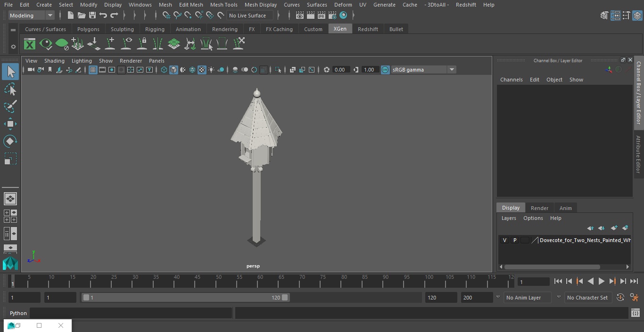This screenshot has width=644, height=332.
Task: Select the Paint Selection tool
Action: coord(10,106)
